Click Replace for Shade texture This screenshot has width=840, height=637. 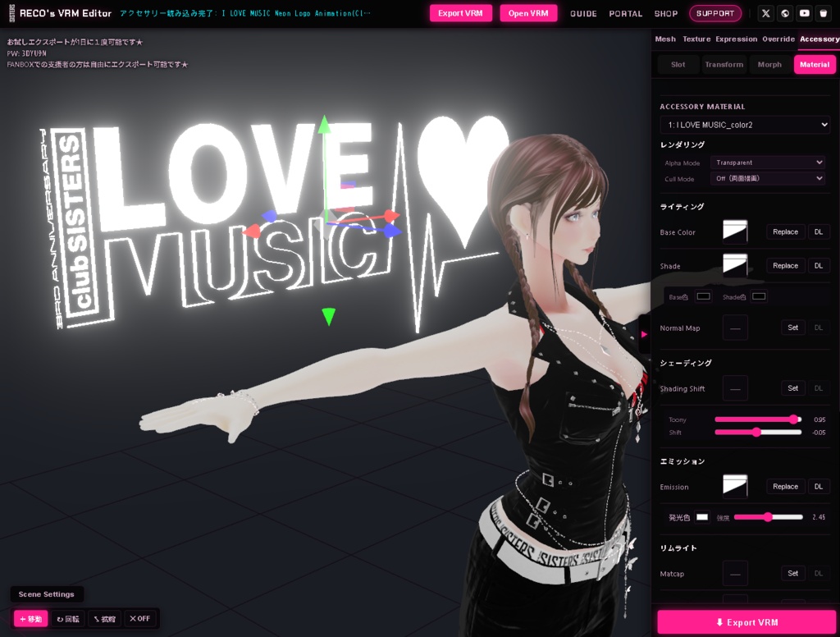785,265
